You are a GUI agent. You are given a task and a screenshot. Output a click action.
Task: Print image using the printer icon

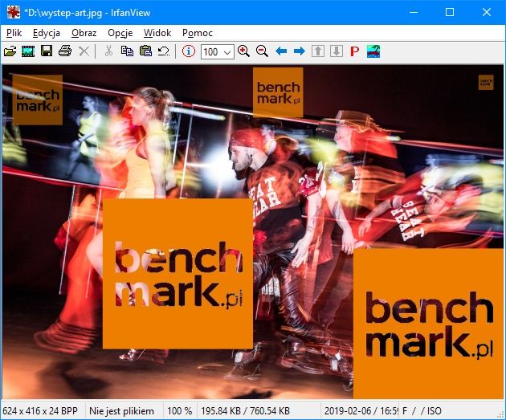(x=65, y=51)
